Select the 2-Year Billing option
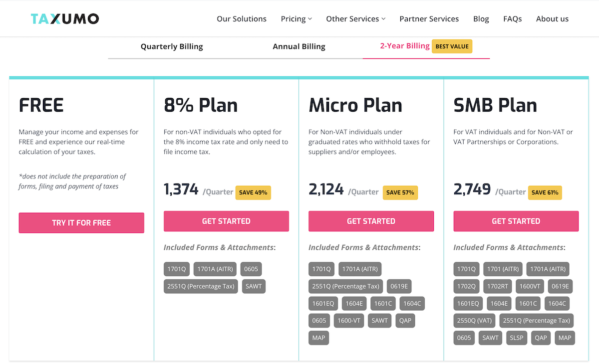This screenshot has width=599, height=364. click(x=404, y=45)
